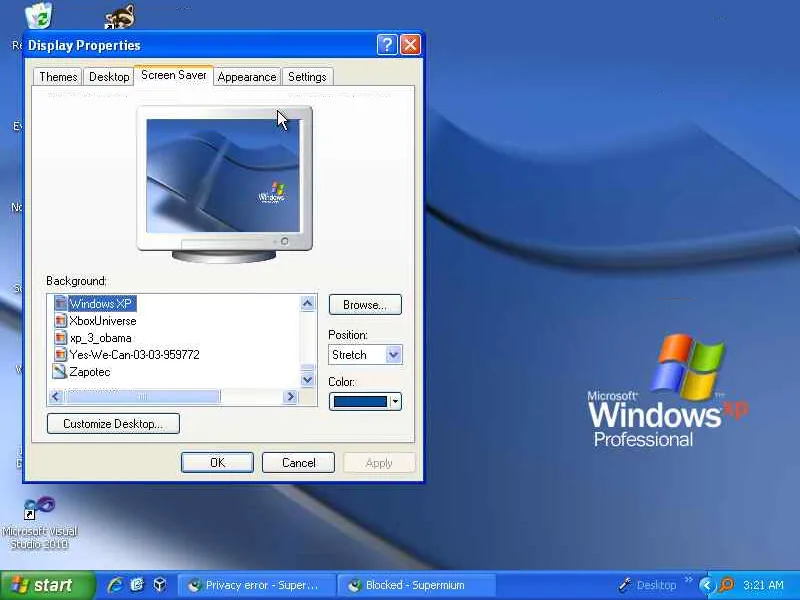Select XboxUniverse background entry

pyautogui.click(x=103, y=321)
